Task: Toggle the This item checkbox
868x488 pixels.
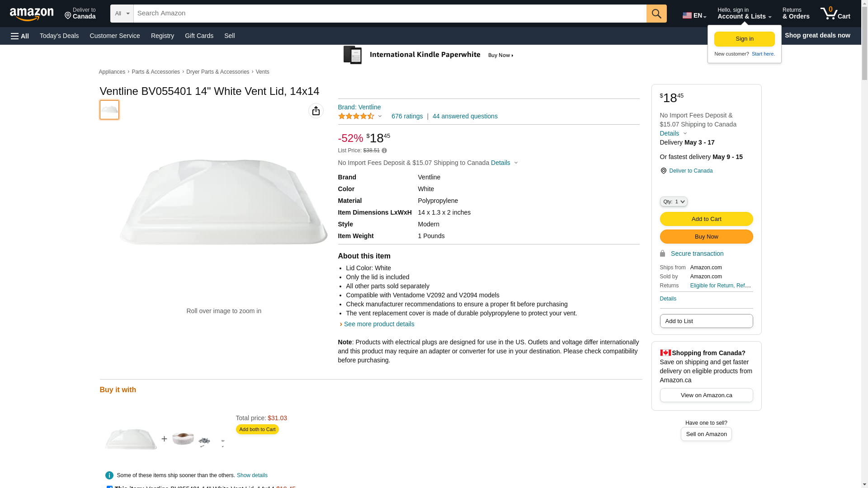Action: (109, 487)
